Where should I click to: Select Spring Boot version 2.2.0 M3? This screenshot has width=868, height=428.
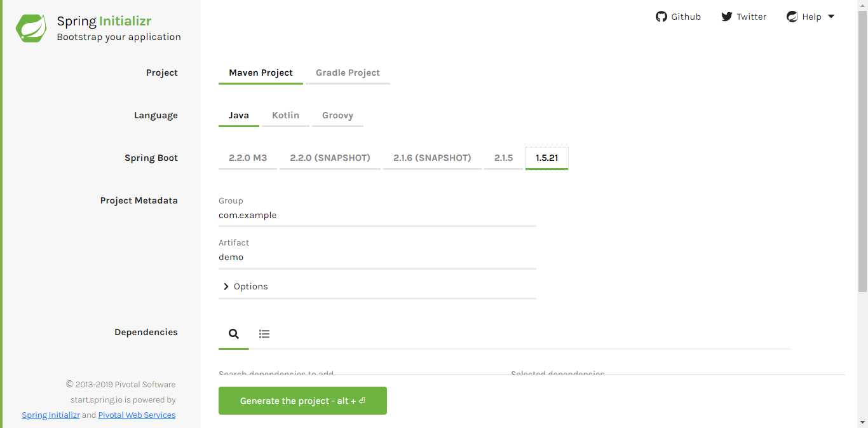click(248, 158)
